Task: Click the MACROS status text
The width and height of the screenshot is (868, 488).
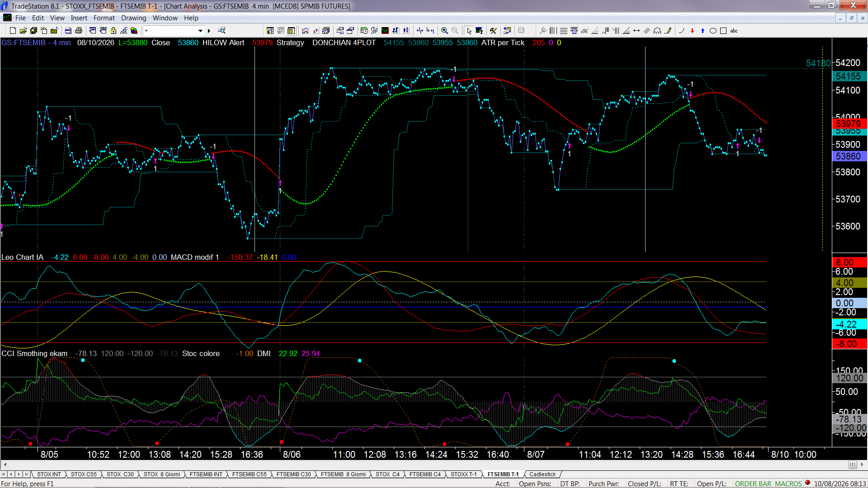Action: coord(788,484)
